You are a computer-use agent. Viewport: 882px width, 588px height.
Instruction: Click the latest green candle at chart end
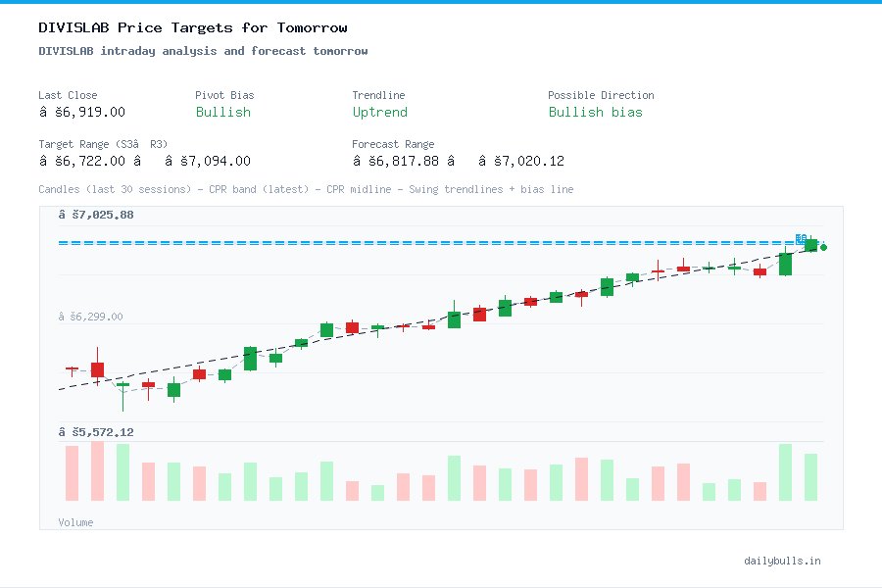click(x=811, y=245)
